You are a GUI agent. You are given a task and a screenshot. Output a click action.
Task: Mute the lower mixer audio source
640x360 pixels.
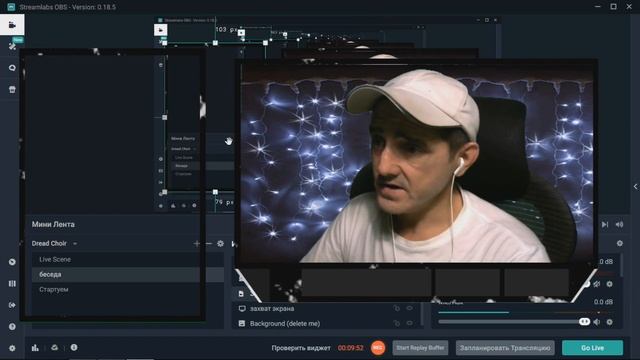coord(597,322)
